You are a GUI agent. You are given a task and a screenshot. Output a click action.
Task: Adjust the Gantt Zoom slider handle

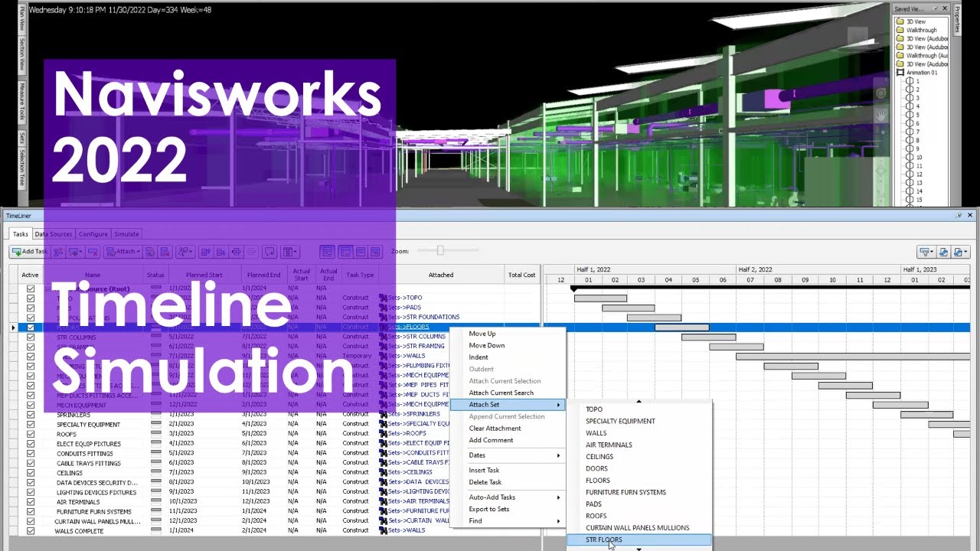[x=440, y=250]
